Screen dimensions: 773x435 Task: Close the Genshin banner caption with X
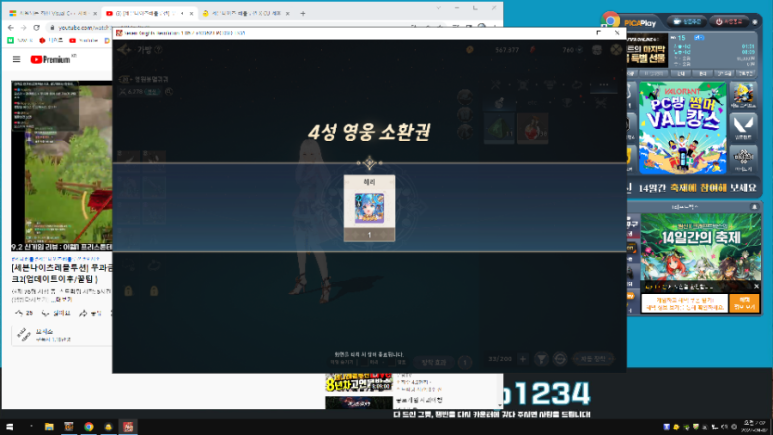point(756,287)
